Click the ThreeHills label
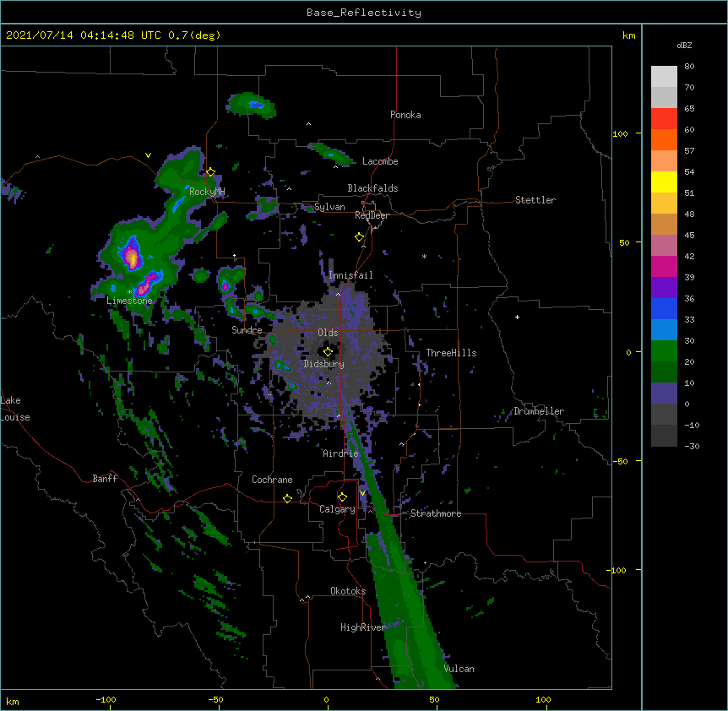728x711 pixels. click(x=451, y=353)
